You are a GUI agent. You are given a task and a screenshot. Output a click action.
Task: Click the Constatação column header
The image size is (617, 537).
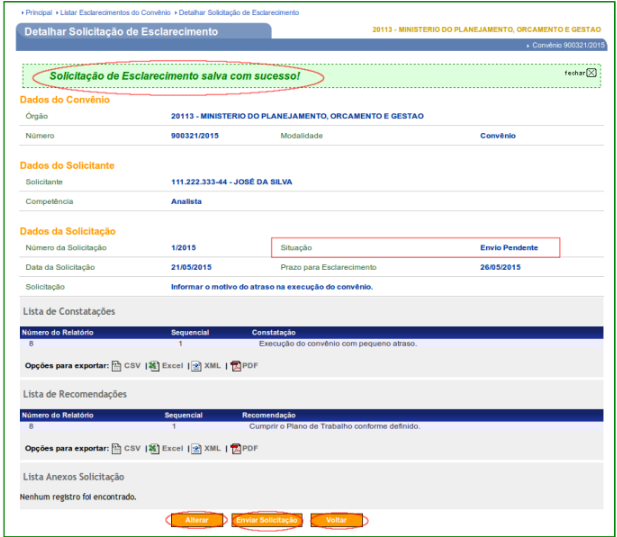[274, 332]
